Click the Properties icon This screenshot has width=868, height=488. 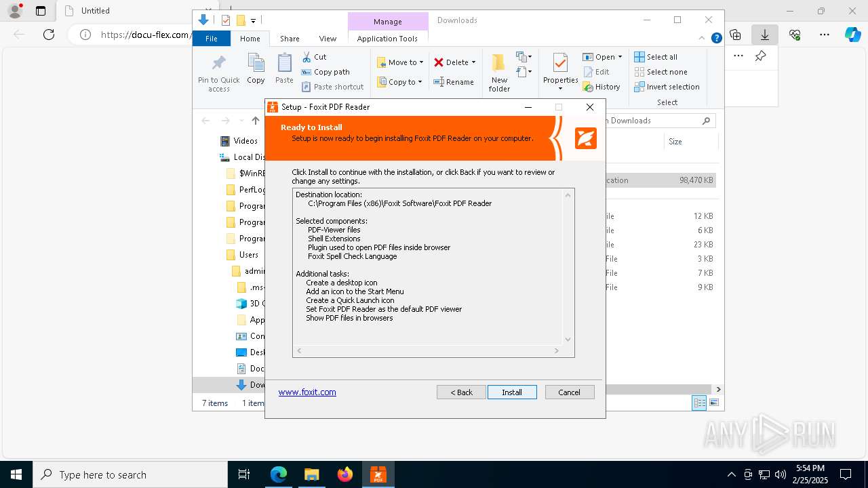(560, 63)
